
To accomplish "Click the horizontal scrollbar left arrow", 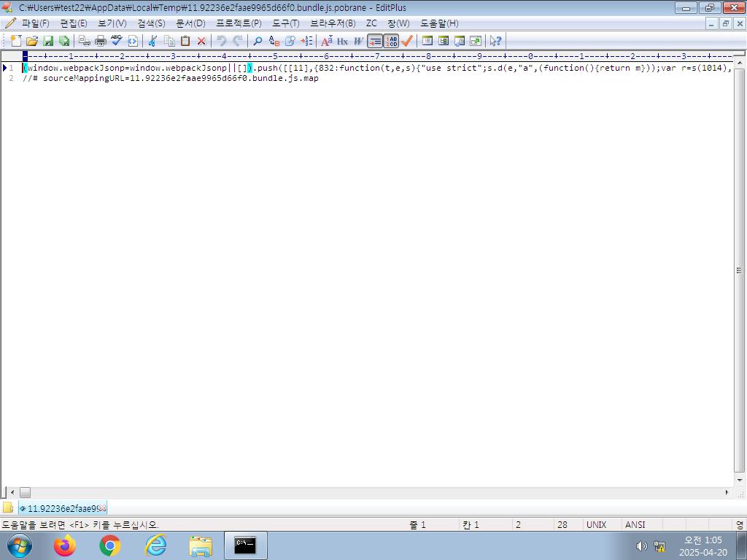I will point(12,492).
